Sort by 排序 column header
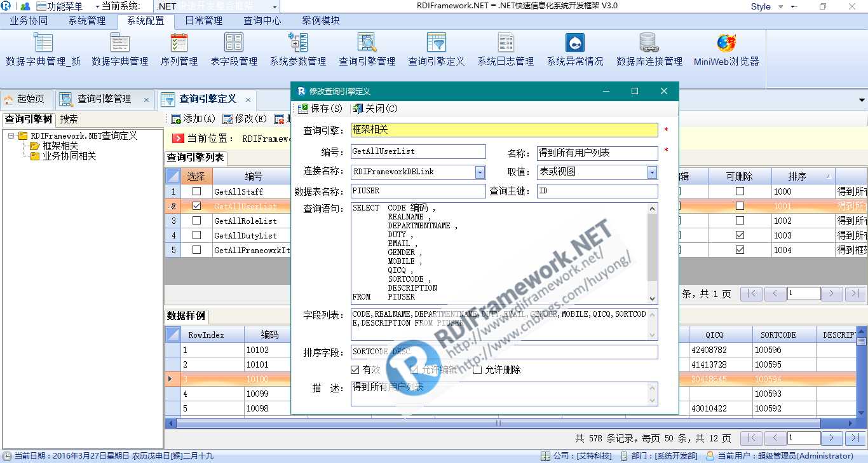This screenshot has width=868, height=463. pos(803,176)
